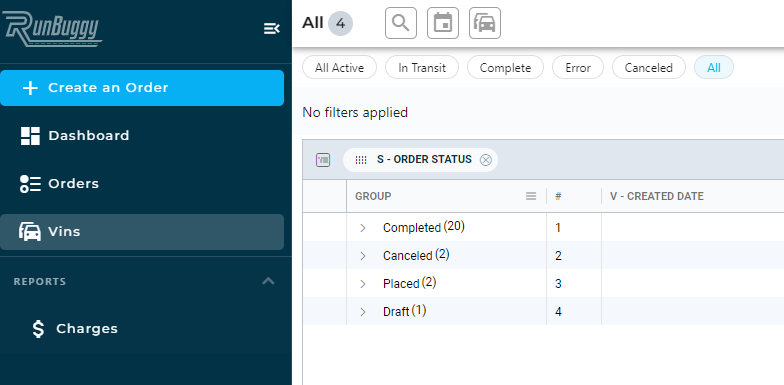Image resolution: width=784 pixels, height=385 pixels.
Task: Click the vehicles icon in top toolbar
Action: 484,23
